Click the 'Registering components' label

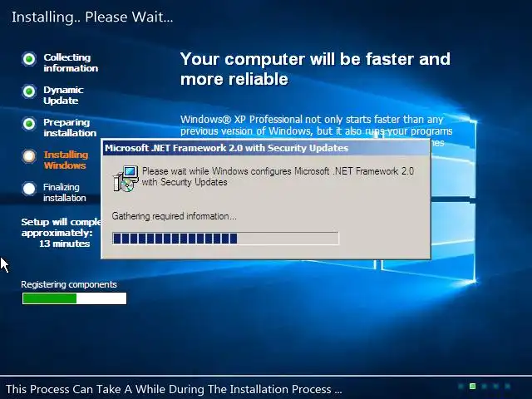click(69, 284)
